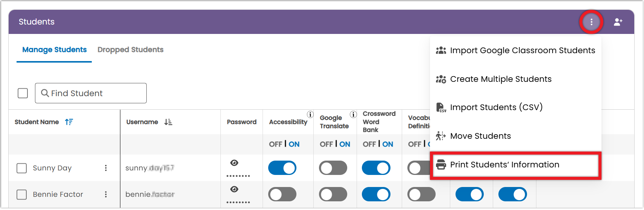Click the add student icon in header

618,22
